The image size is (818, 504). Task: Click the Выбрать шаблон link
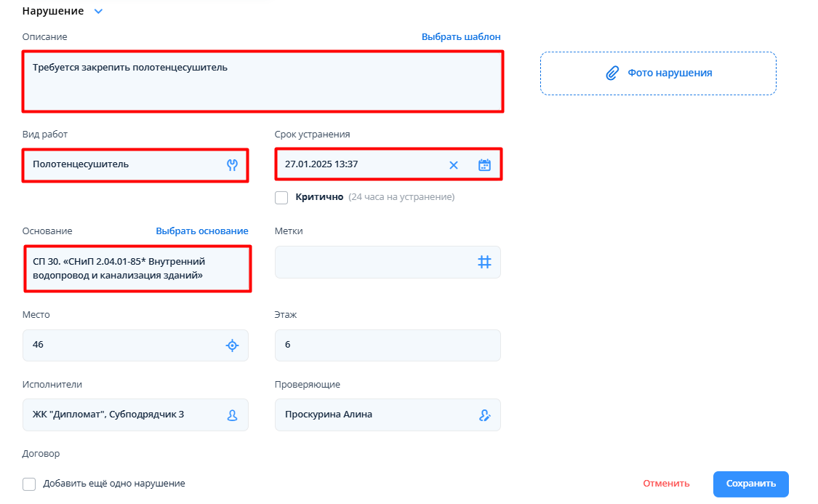[x=461, y=37]
